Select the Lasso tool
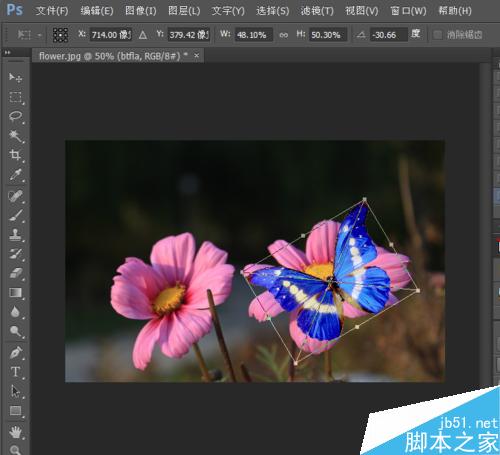500x455 pixels. click(x=15, y=116)
